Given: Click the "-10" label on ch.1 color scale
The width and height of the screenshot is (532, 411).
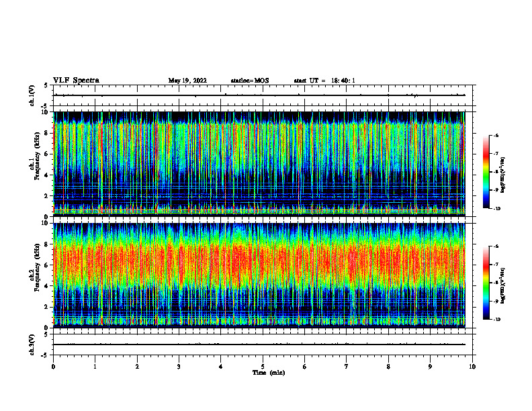Looking at the screenshot, I should point(497,209).
